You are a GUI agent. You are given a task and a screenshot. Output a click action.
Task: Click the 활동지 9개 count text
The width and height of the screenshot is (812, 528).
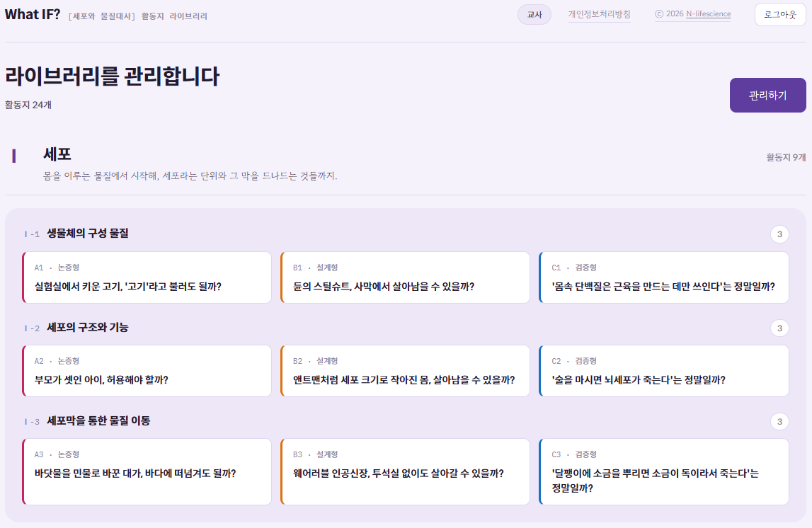tap(786, 157)
